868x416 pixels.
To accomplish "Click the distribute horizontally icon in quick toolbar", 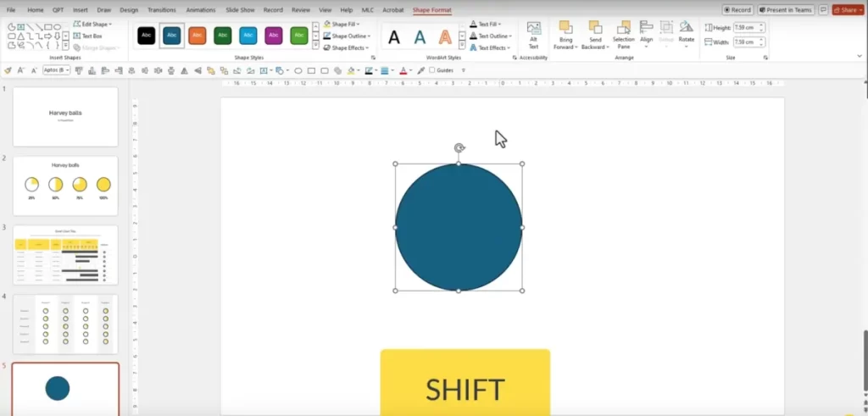I will (x=158, y=70).
